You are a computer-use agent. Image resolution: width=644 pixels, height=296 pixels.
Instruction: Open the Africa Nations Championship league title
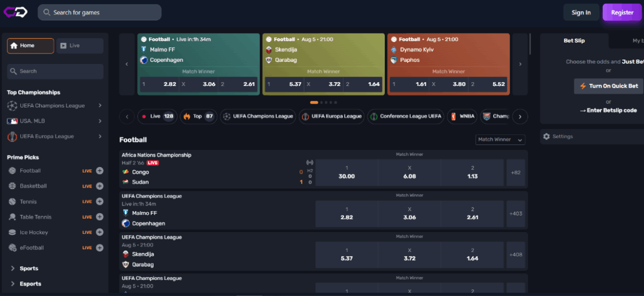coord(156,155)
